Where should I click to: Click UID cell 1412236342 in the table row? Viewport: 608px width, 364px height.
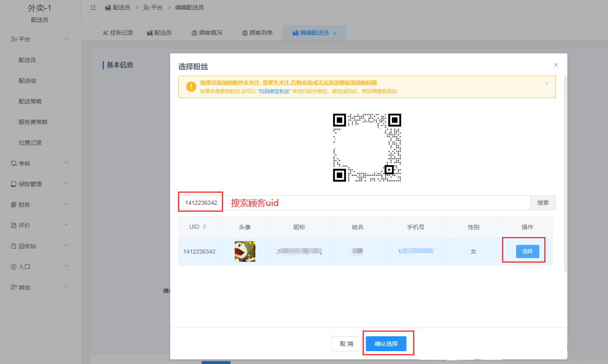click(x=199, y=251)
